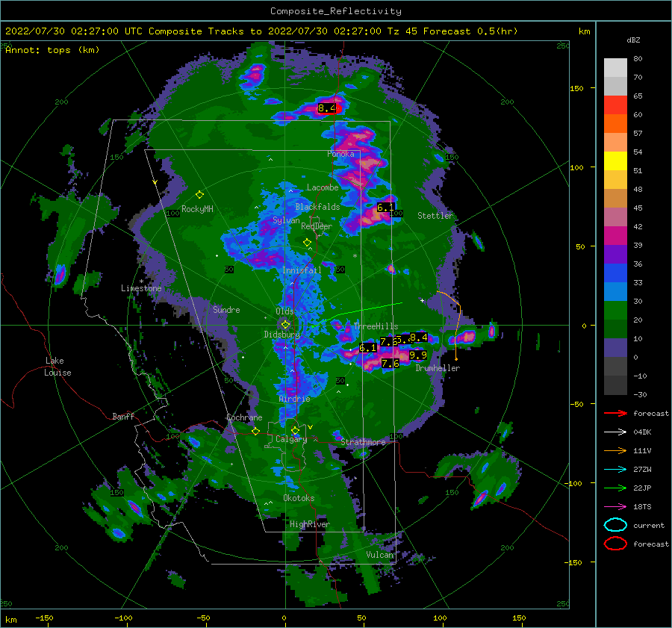Viewport: 672px width, 628px height.
Task: Click the 'Cochrane' town label
Action: [244, 417]
